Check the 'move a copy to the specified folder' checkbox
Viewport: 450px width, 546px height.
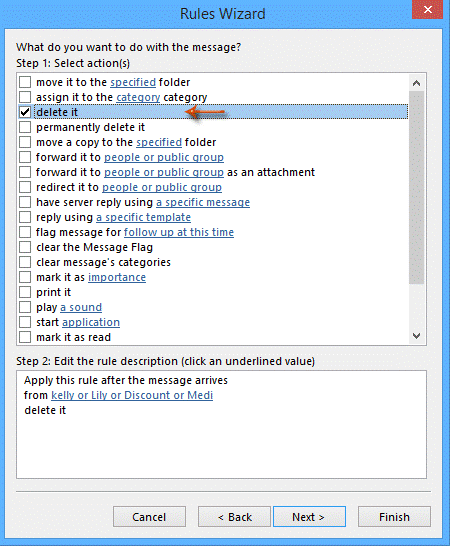pyautogui.click(x=25, y=142)
